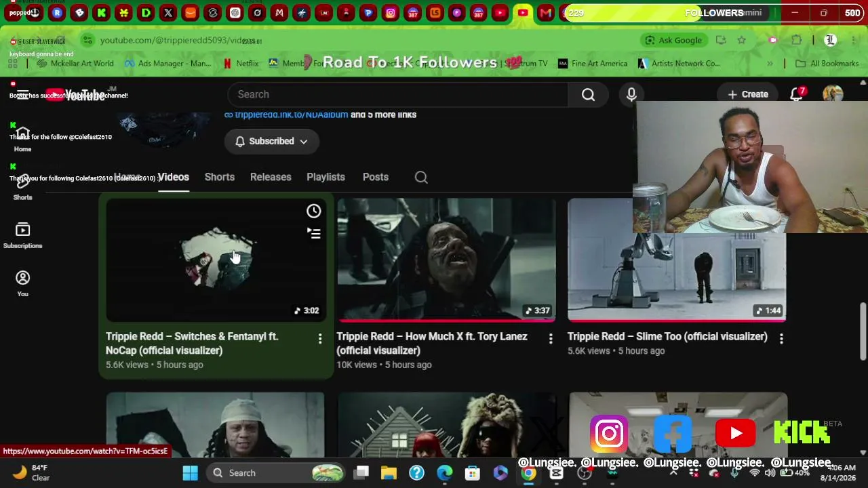Open Slime Too official visualizer title
Viewport: 868px width, 488px height.
pos(667,336)
